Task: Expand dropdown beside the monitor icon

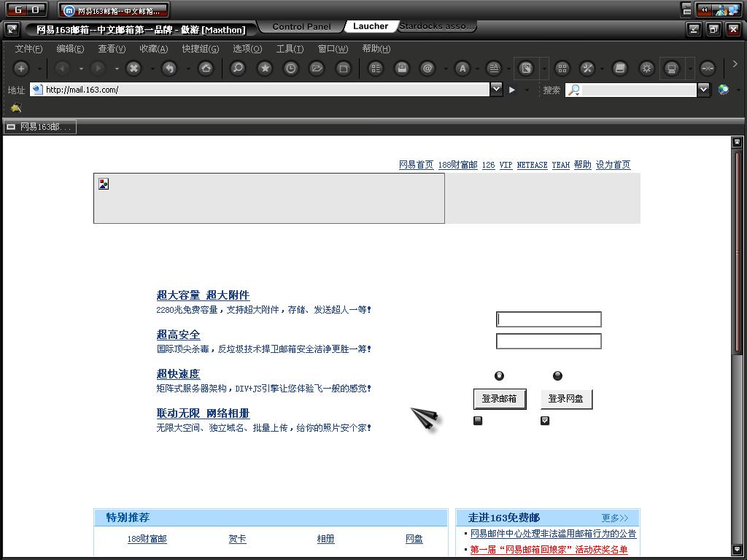Action: point(690,69)
